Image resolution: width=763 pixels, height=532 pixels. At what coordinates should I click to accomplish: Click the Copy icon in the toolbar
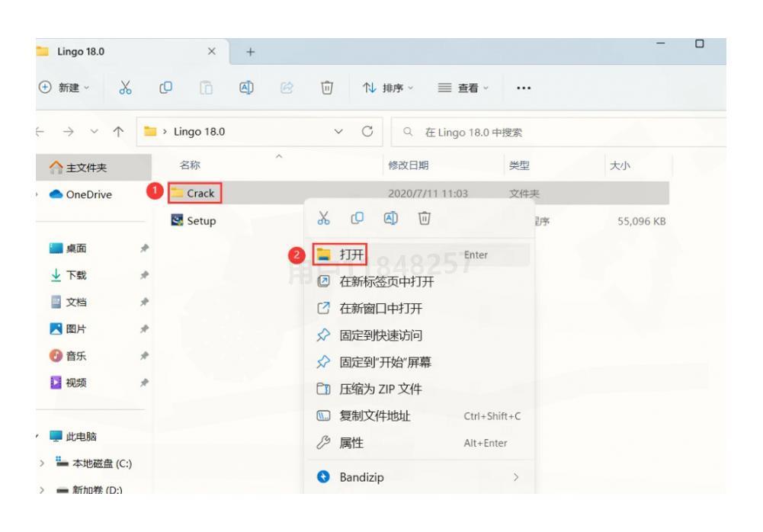165,88
